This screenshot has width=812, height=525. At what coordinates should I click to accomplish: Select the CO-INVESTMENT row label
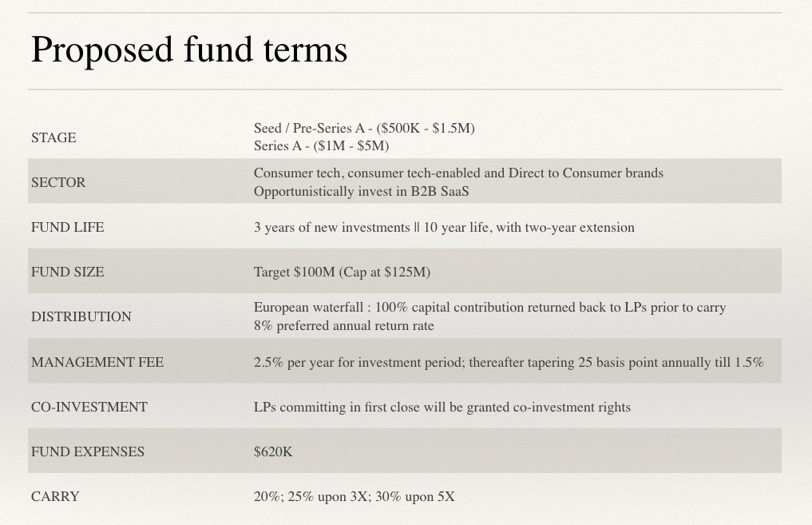pos(89,407)
